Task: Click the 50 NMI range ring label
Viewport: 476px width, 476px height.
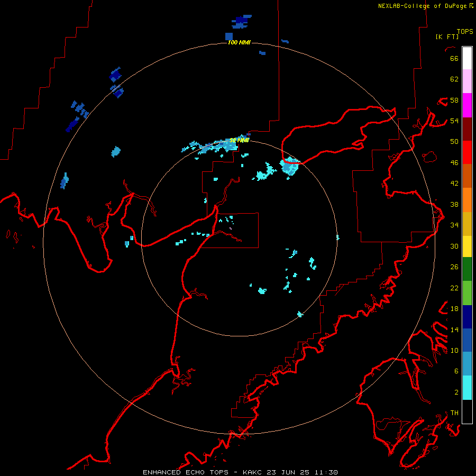Action: coord(239,140)
